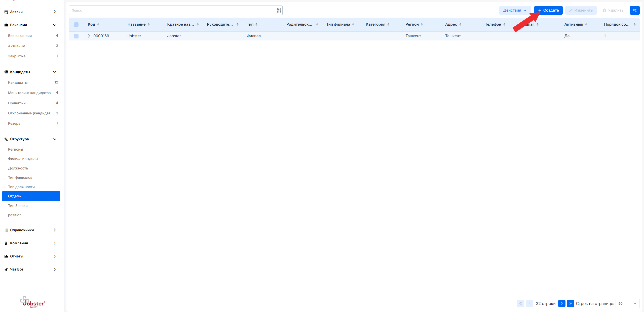Select Должность in the sidebar
Viewport: 644px width, 312px height.
pyautogui.click(x=18, y=168)
